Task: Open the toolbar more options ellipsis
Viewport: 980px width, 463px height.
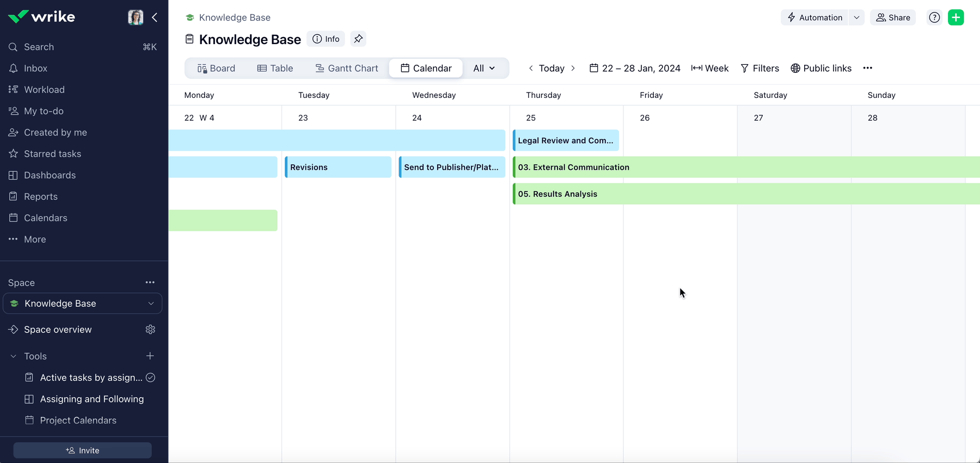Action: pyautogui.click(x=867, y=68)
